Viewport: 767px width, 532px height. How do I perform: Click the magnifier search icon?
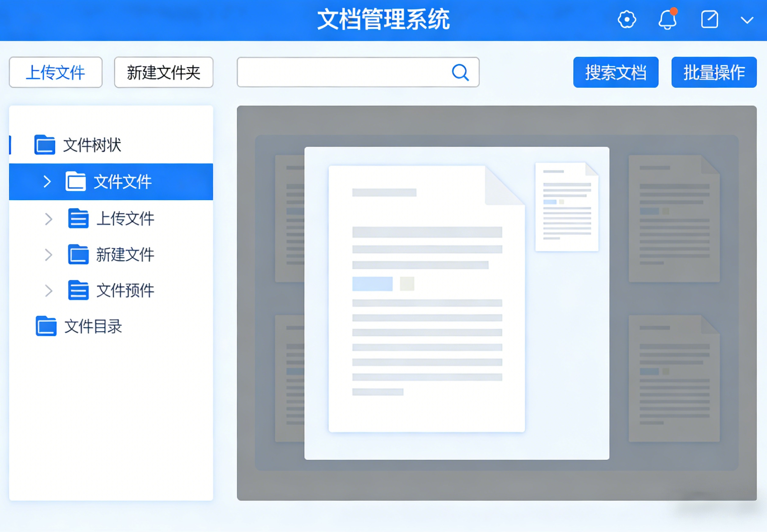pyautogui.click(x=460, y=72)
